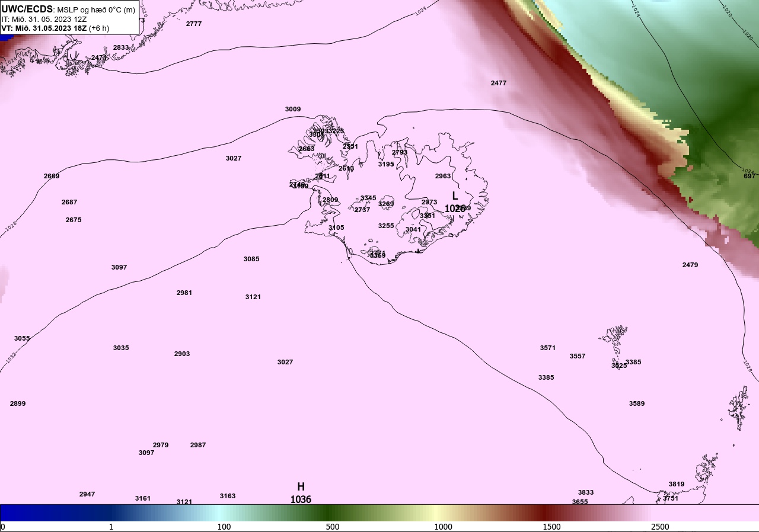The width and height of the screenshot is (759, 532).
Task: Click the 2737 value over Iceland
Action: tap(362, 210)
